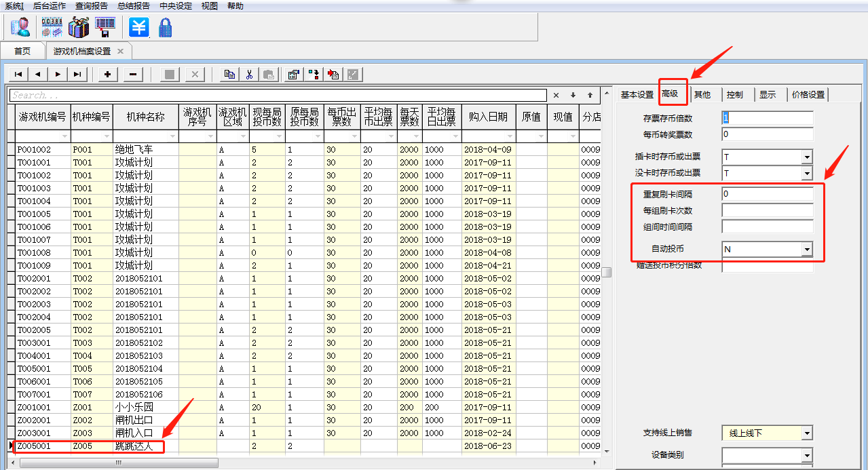
Task: Expand the 插卡时存币或出票 combo box
Action: (x=807, y=157)
